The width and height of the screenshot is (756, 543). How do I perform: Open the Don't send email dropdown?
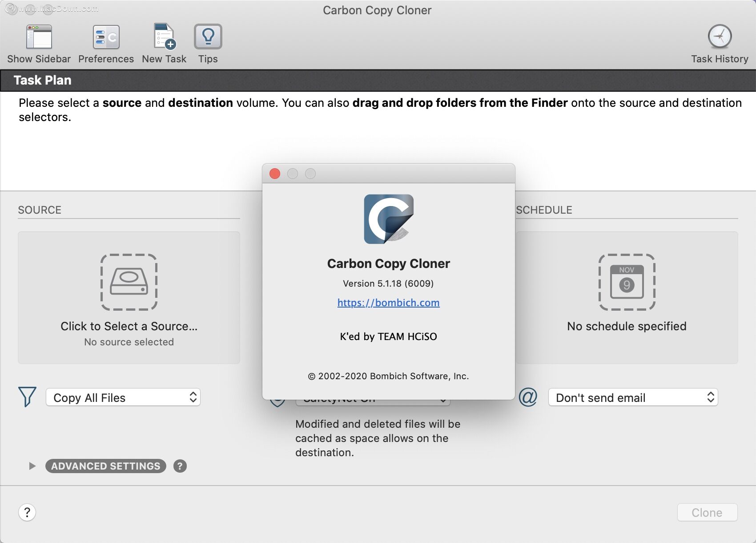pos(633,397)
